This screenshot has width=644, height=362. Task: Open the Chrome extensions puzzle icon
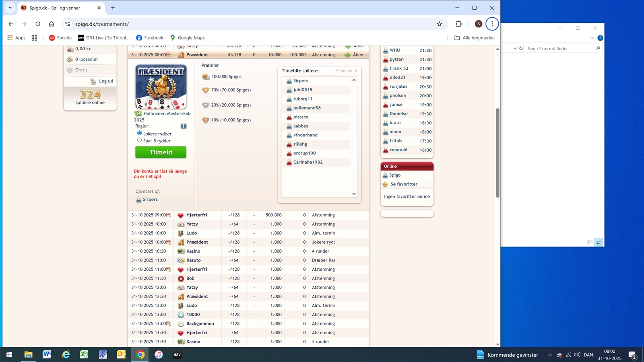coord(458,24)
